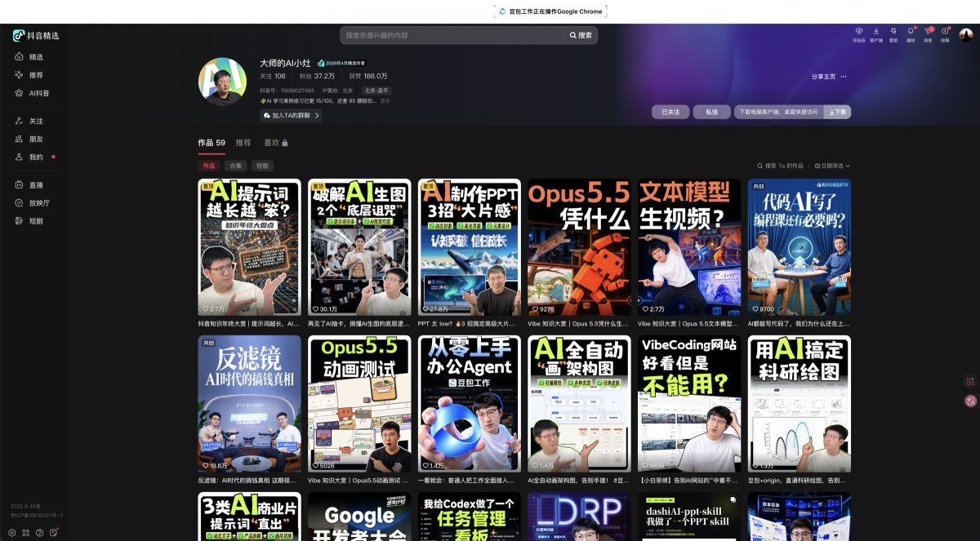
Task: Open video AI提示词越长越笨
Action: 249,247
